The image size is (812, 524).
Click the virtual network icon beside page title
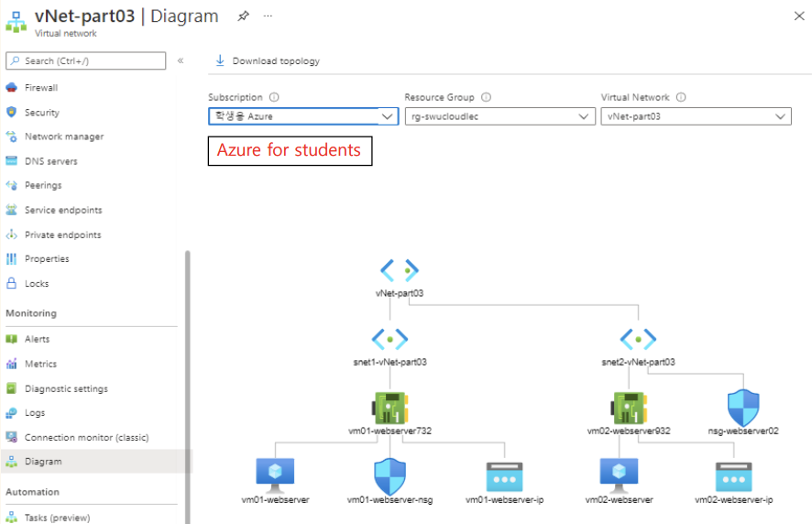click(16, 22)
